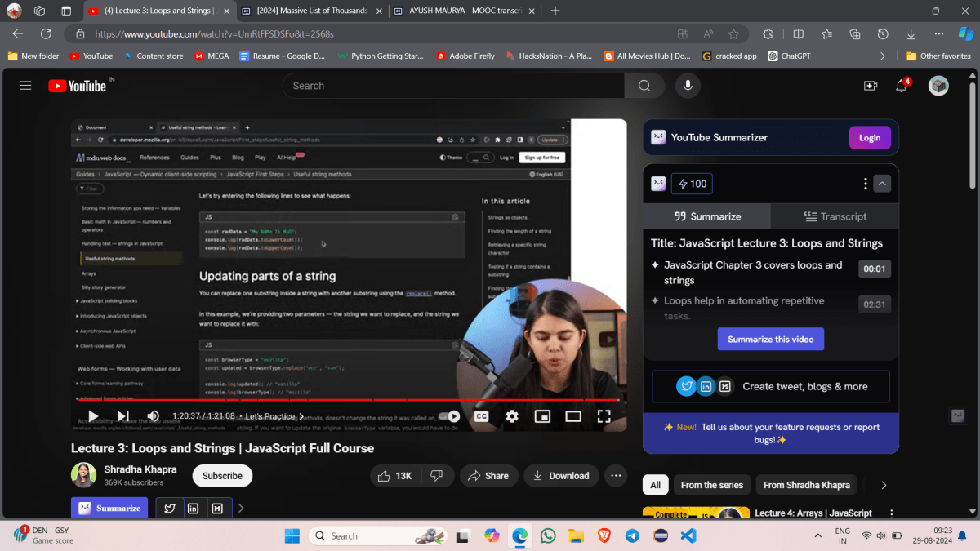Mute the video using the speaker icon
This screenshot has height=551, width=980.
click(x=153, y=416)
